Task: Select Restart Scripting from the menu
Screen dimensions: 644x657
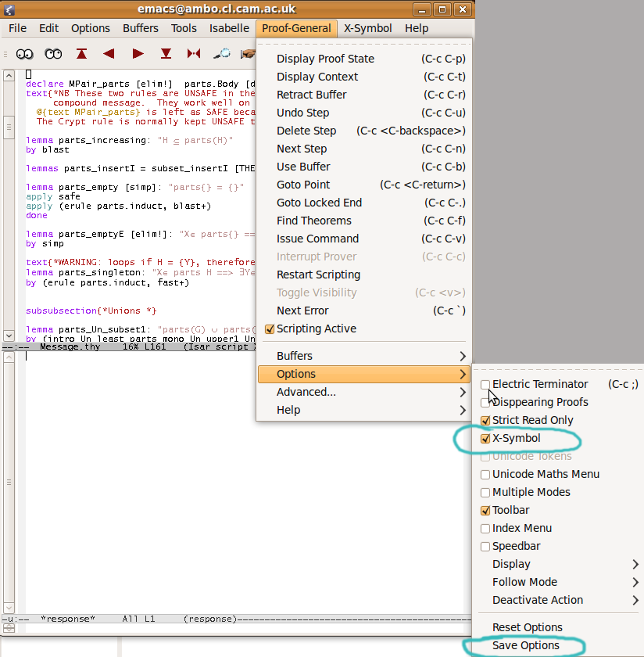Action: coord(318,275)
